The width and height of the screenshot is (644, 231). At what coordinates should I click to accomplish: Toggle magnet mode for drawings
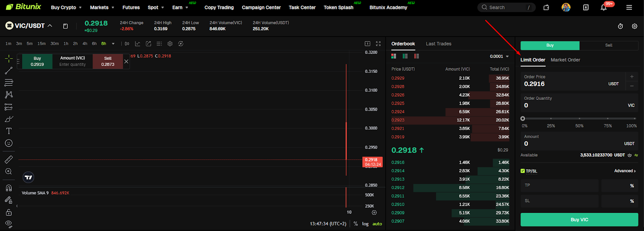(x=8, y=188)
